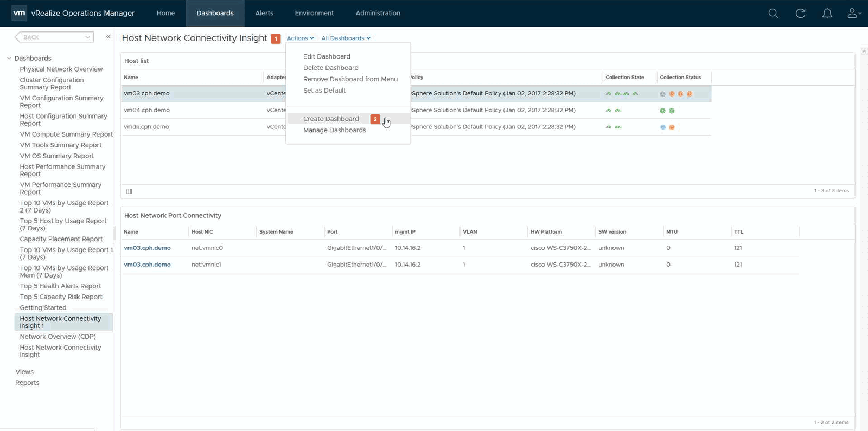Viewport: 868px width, 431px height.
Task: Expand the BACK navigation dropdown
Action: [x=87, y=37]
